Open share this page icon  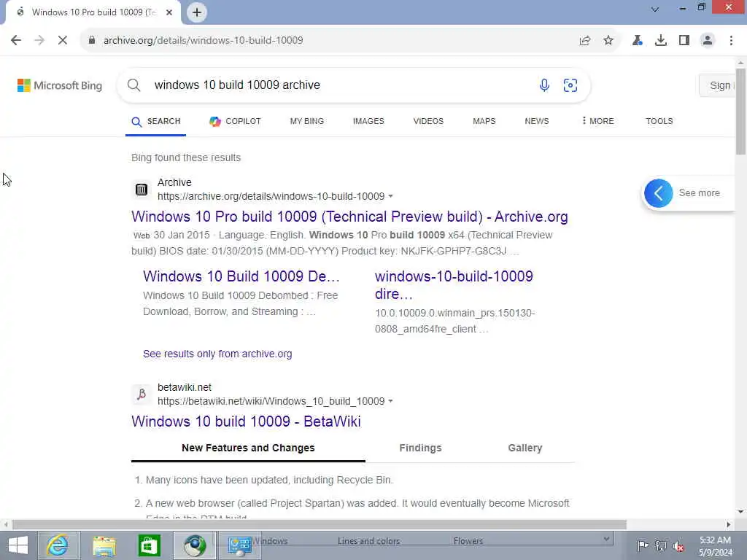585,41
